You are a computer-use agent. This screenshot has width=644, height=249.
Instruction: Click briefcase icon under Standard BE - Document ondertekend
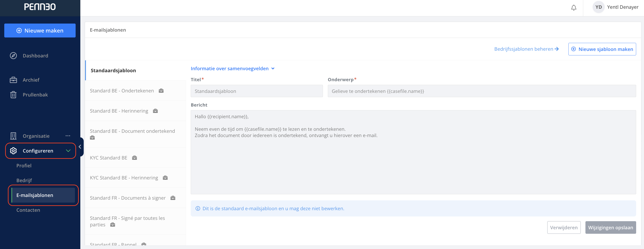(x=92, y=138)
